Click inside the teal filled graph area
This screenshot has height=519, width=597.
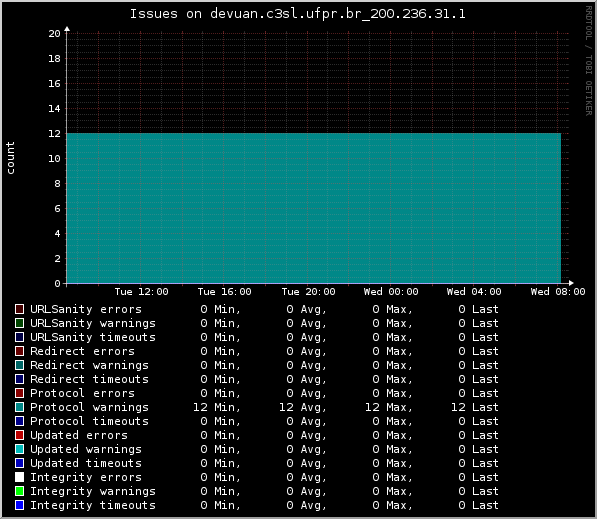(313, 208)
